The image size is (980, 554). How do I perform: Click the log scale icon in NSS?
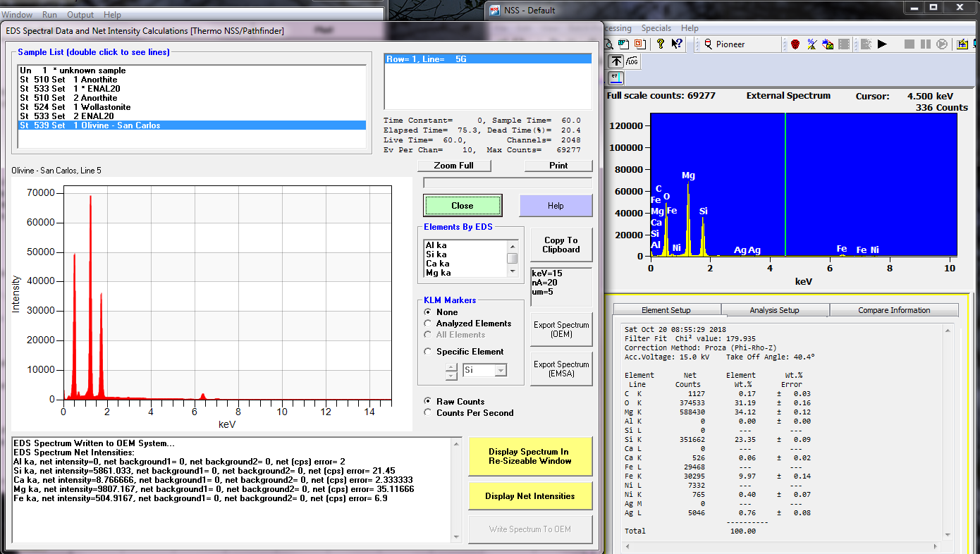(x=632, y=61)
